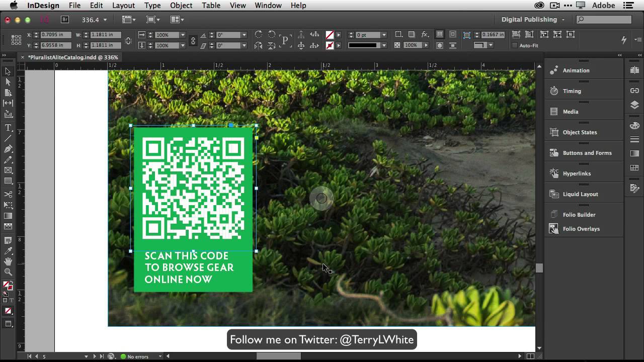Select the Direct Selection tool

coord(8,82)
